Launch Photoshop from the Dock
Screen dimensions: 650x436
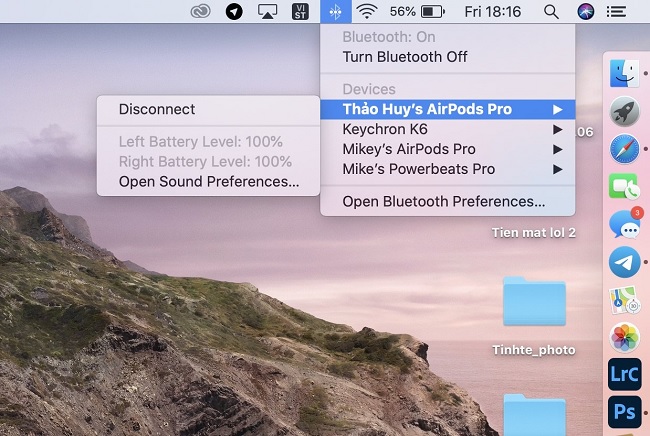[x=624, y=412]
